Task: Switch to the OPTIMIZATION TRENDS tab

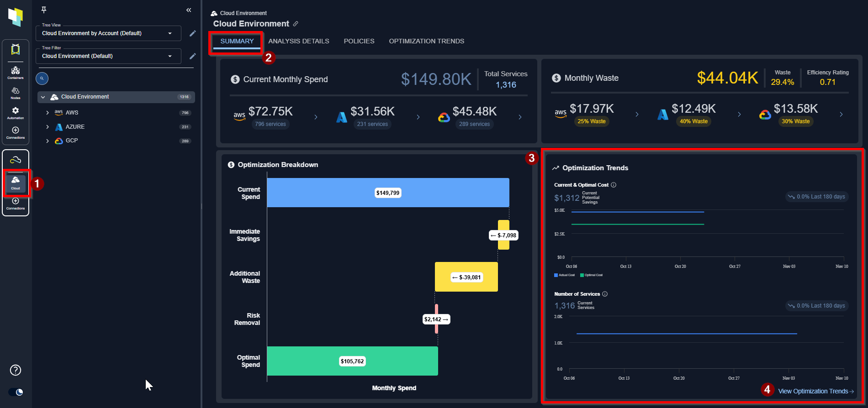Action: 427,41
